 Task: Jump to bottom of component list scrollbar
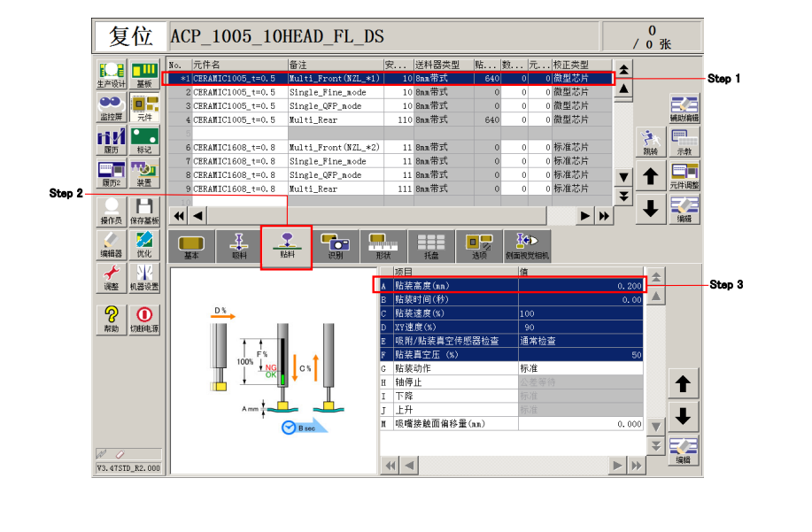click(623, 196)
